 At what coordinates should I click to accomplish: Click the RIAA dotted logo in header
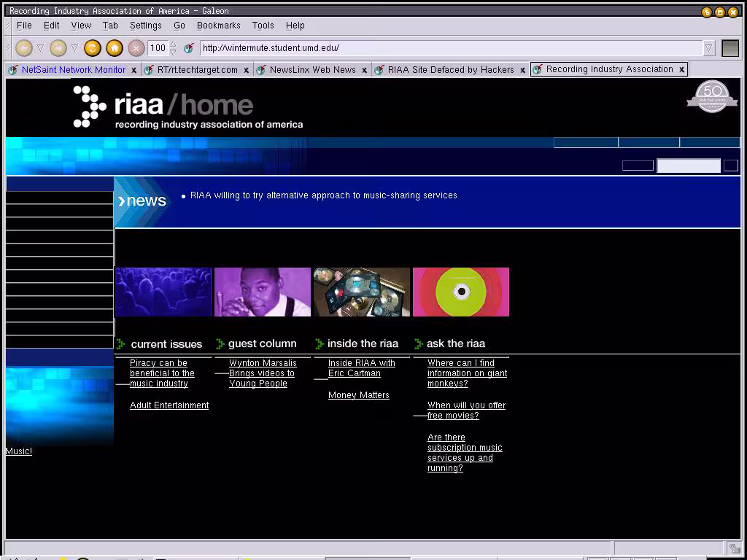tap(90, 106)
